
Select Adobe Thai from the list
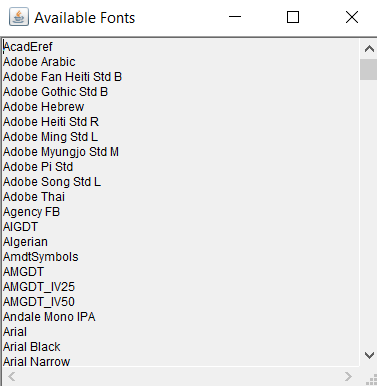34,197
